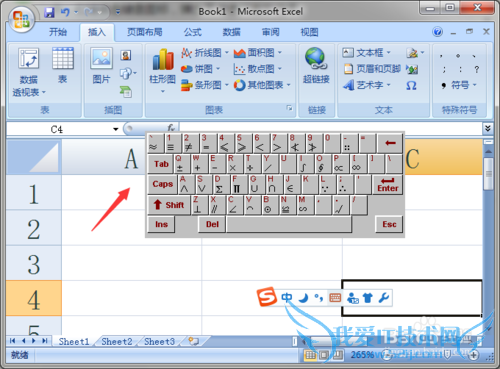500x369 pixels.
Task: Click the Sogou S logo
Action: 267,297
